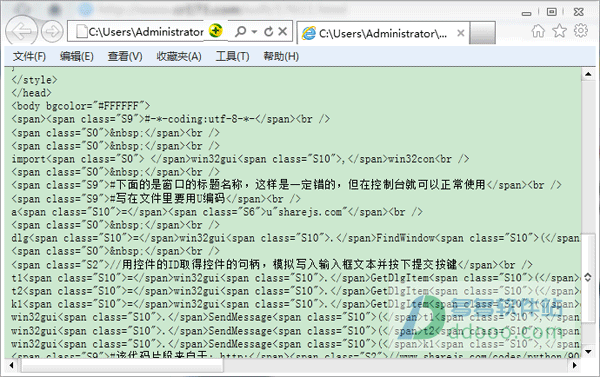Go to the Home page icon
Image resolution: width=600 pixels, height=377 pixels.
[x=538, y=31]
